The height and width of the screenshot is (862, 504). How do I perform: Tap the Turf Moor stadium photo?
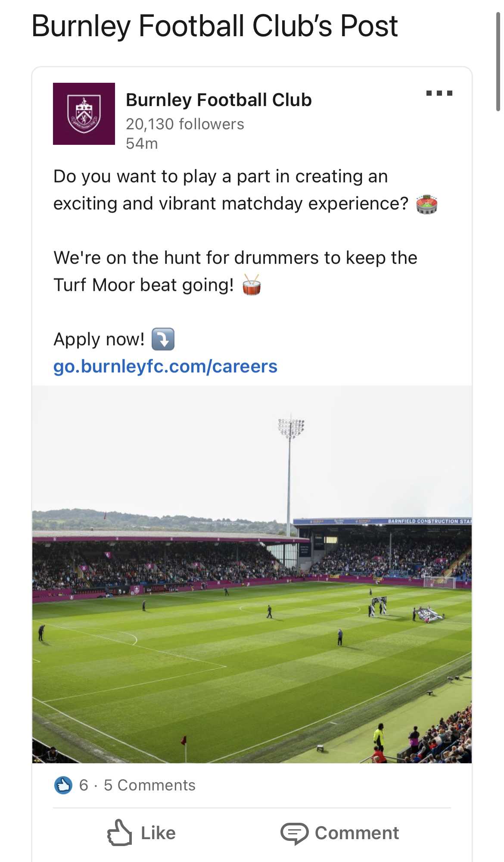click(252, 574)
